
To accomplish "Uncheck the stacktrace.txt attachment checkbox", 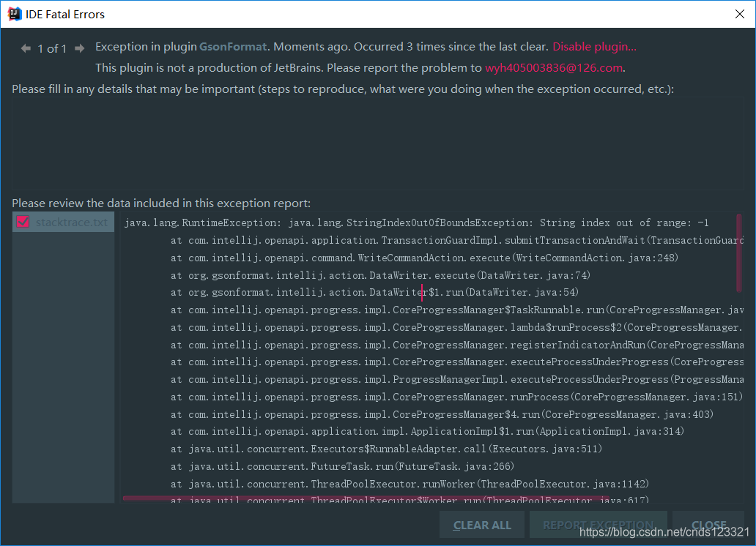I will point(23,222).
